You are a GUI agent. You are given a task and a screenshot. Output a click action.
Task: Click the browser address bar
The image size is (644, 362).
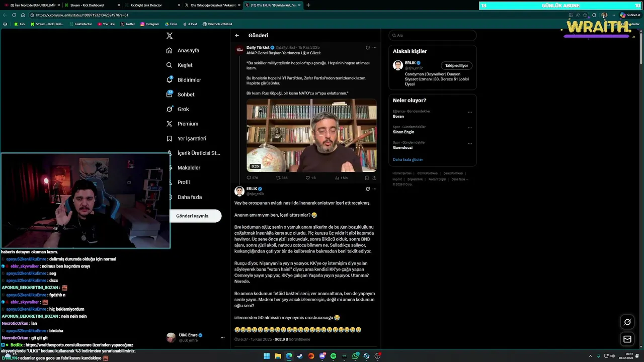(x=297, y=15)
